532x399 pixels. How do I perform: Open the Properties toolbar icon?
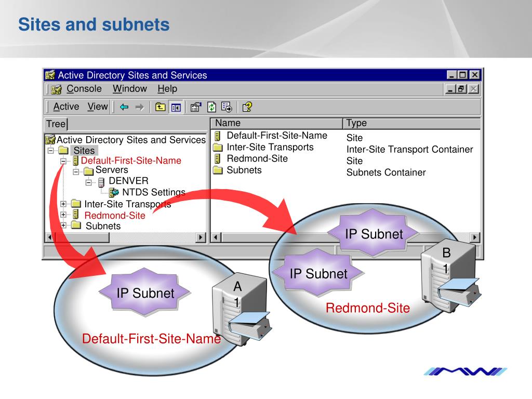click(x=196, y=107)
